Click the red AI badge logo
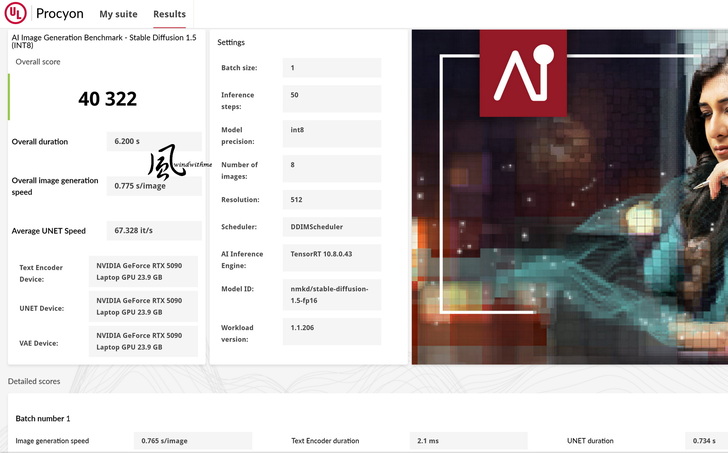This screenshot has width=728, height=453. pos(523,73)
